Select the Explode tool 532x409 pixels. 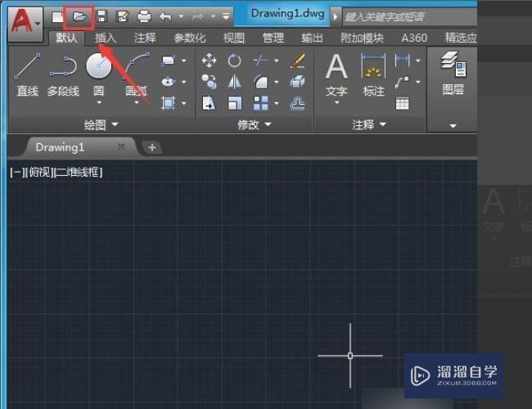point(298,82)
